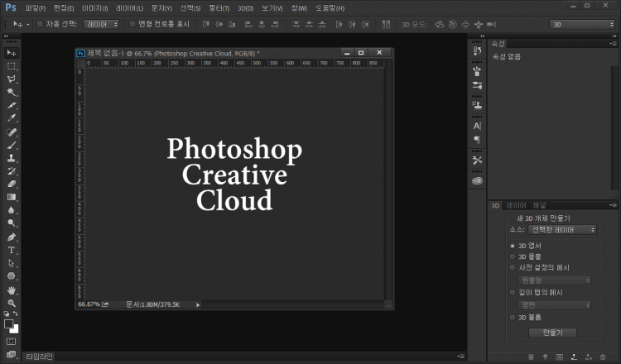Choose the 사전 설정의 메시 radio option
Viewport: 621px width, 364px height.
coord(513,267)
